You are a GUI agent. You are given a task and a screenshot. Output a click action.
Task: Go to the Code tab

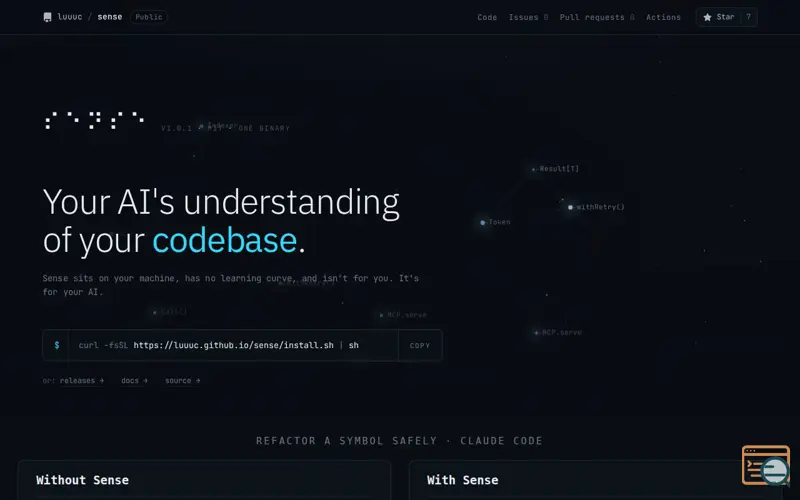click(487, 17)
